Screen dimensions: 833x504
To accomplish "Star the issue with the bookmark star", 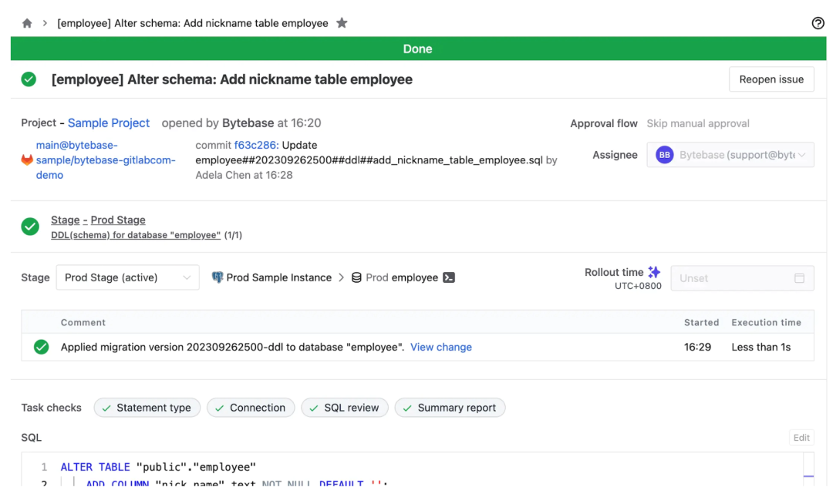I will coord(342,23).
